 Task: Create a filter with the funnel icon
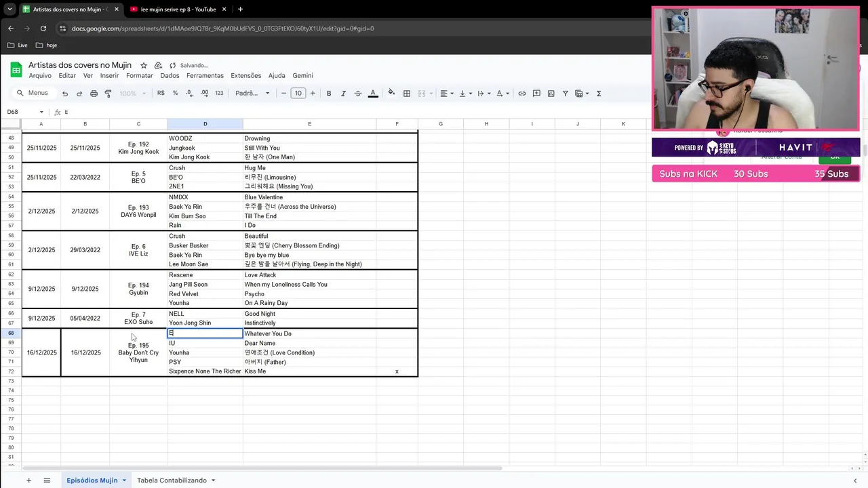click(566, 94)
